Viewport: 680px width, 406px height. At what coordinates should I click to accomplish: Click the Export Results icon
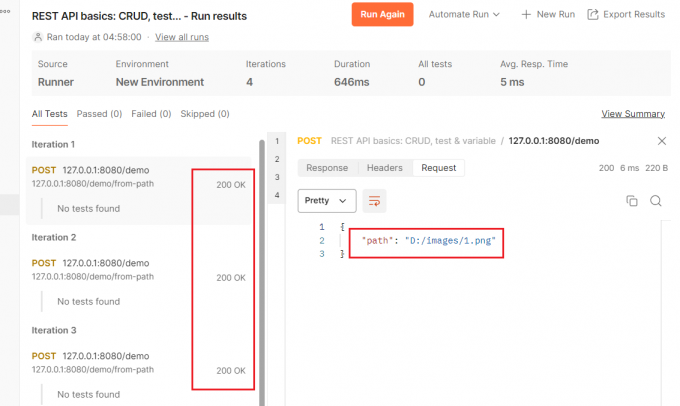(x=593, y=15)
